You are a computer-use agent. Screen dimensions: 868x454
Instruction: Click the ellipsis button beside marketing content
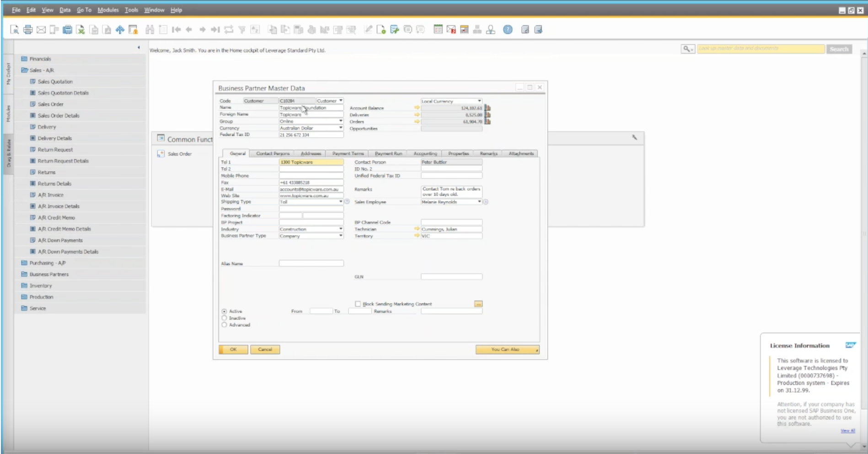point(478,304)
